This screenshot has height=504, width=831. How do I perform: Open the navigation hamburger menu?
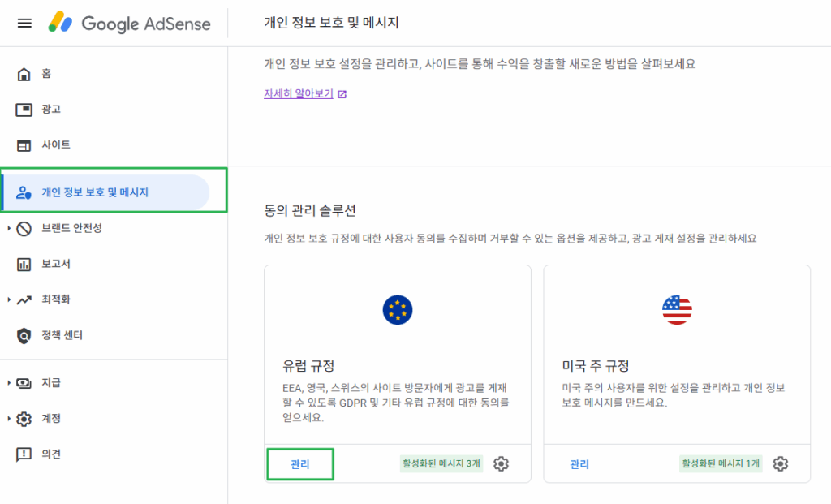click(24, 23)
